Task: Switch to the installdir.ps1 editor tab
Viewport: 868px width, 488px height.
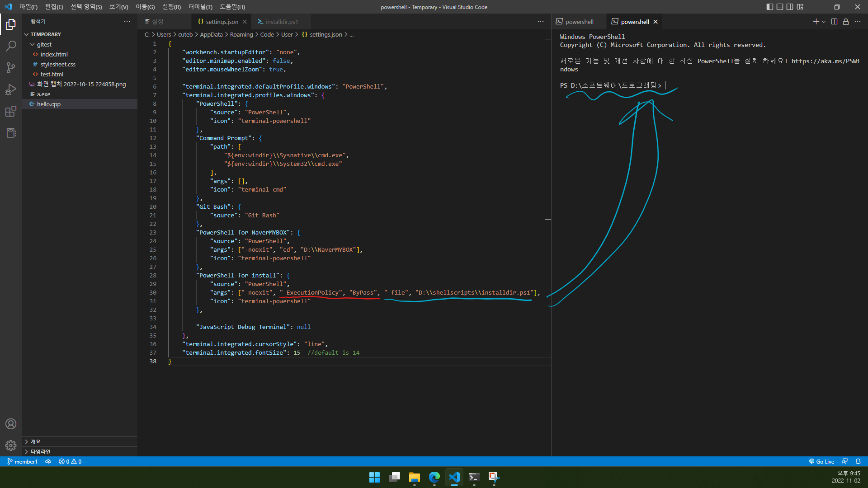Action: (282, 22)
